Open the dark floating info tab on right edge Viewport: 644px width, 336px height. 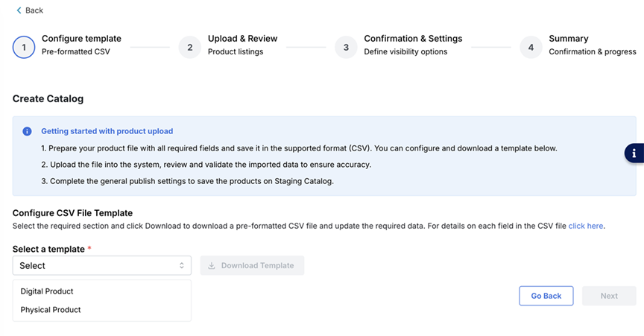tap(634, 153)
